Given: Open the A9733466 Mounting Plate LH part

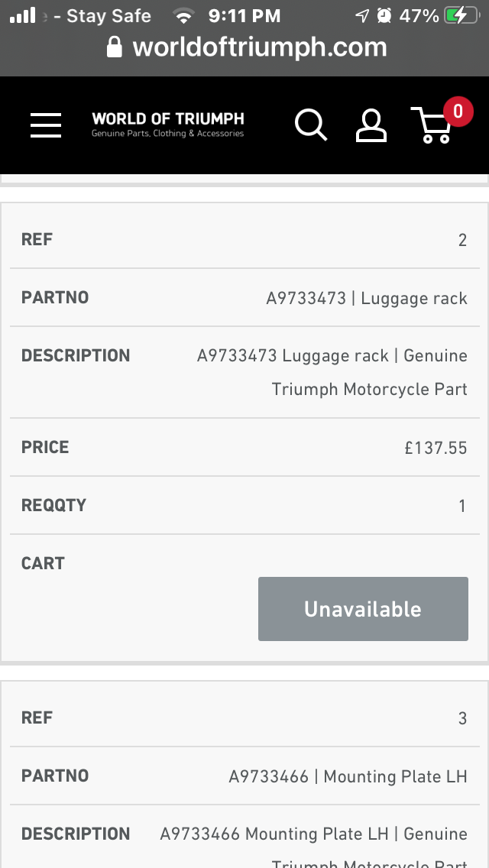Looking at the screenshot, I should (348, 776).
